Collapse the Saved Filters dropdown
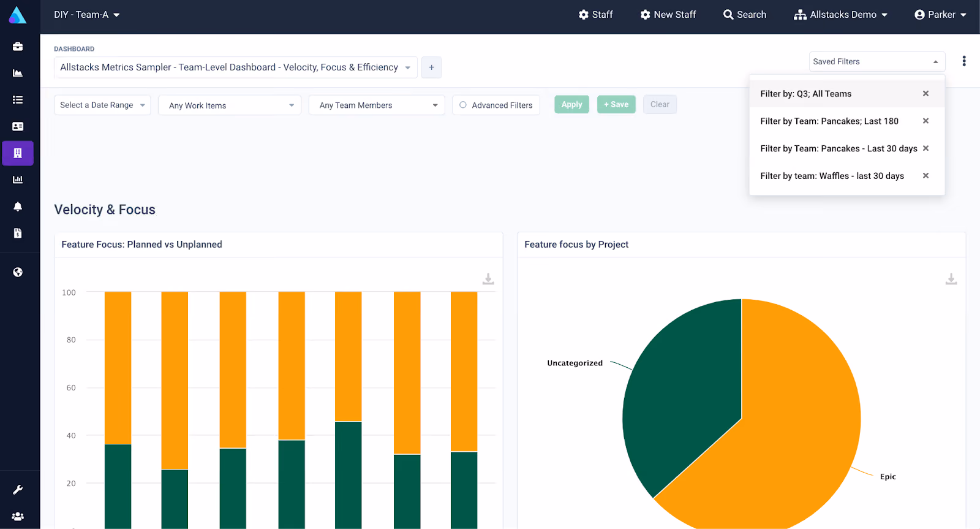The image size is (980, 529). pyautogui.click(x=877, y=61)
